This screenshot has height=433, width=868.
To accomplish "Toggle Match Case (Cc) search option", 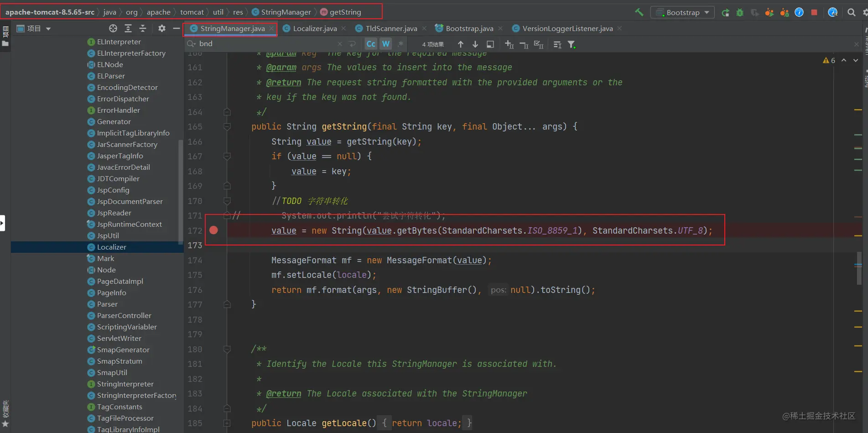I will (371, 44).
